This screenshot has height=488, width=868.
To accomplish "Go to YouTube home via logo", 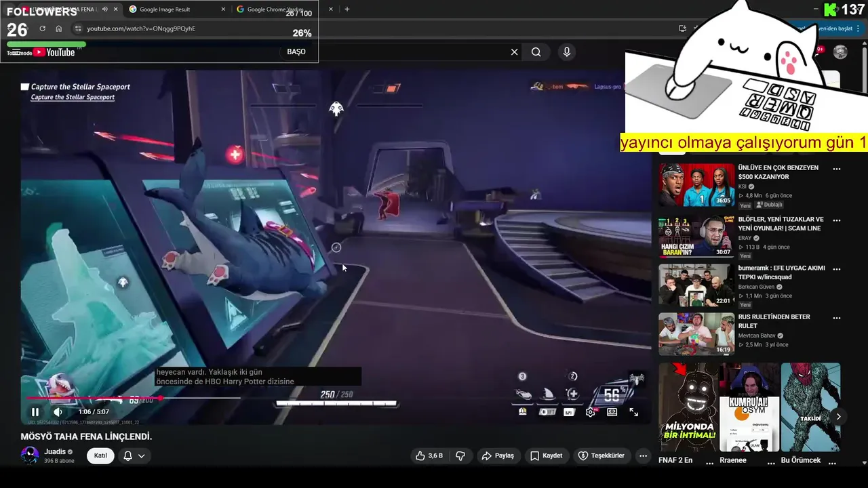I will [54, 52].
